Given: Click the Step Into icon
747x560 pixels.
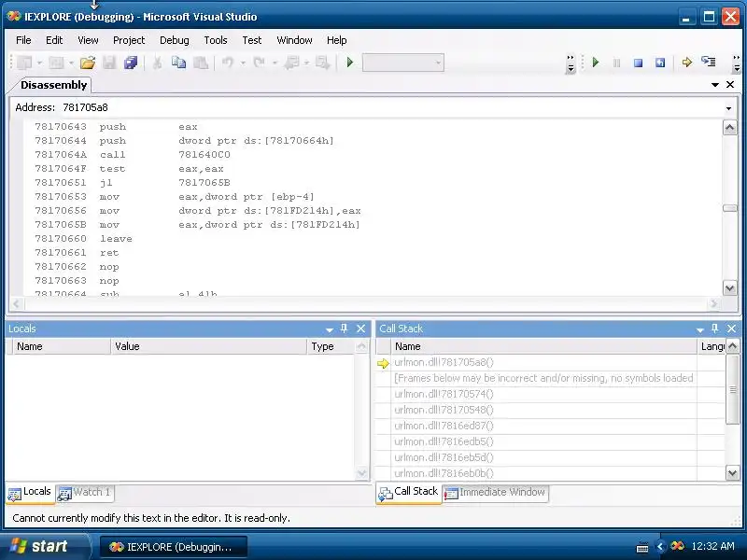Looking at the screenshot, I should pos(709,63).
